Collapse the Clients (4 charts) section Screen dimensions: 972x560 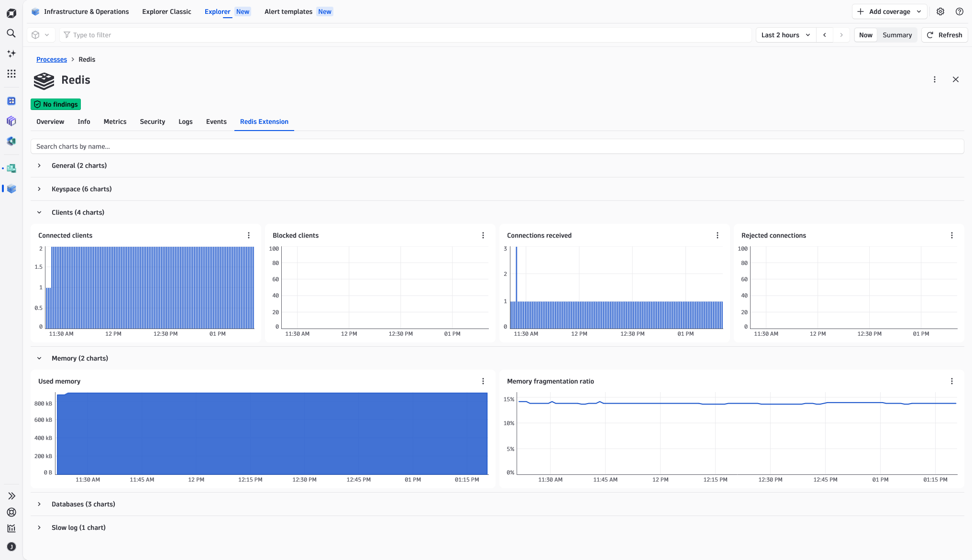coord(39,212)
